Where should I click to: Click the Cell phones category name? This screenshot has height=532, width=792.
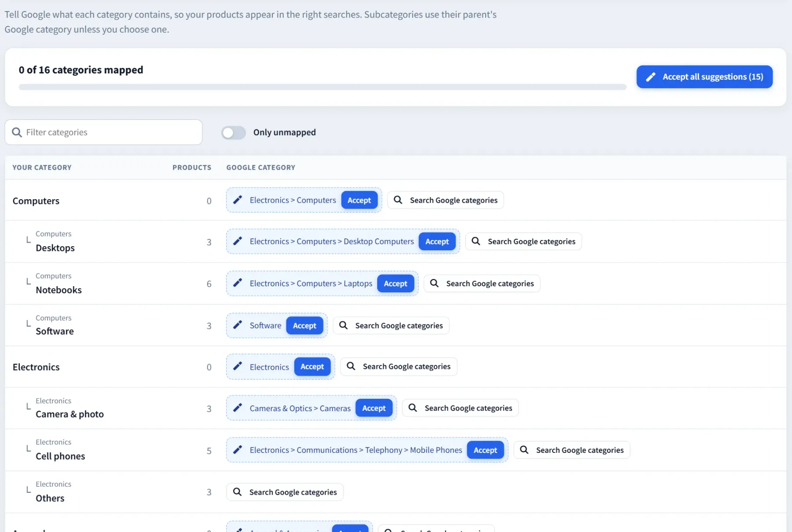tap(60, 456)
